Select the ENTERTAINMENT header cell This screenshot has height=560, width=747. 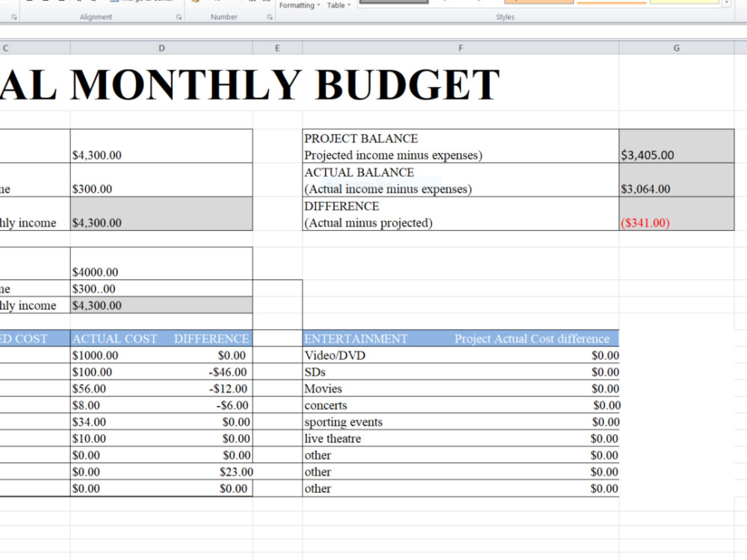coord(356,338)
